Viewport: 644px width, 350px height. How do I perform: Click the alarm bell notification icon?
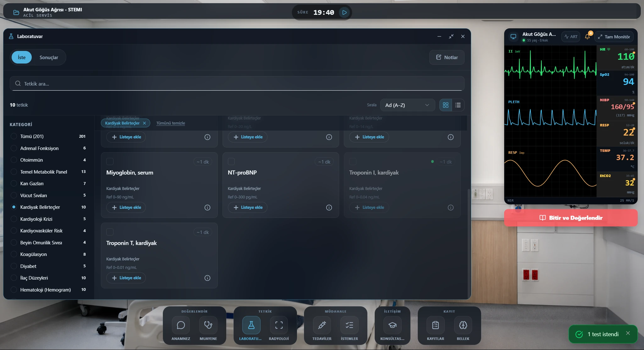(587, 36)
